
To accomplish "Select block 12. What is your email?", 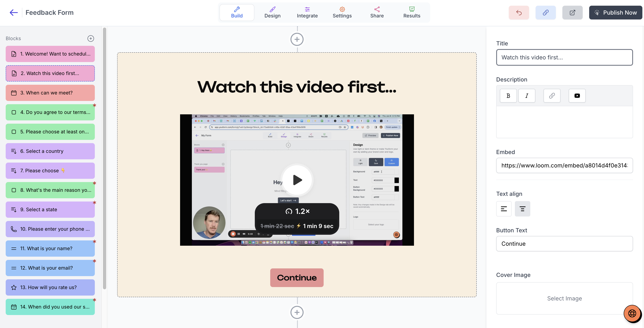I will point(50,268).
